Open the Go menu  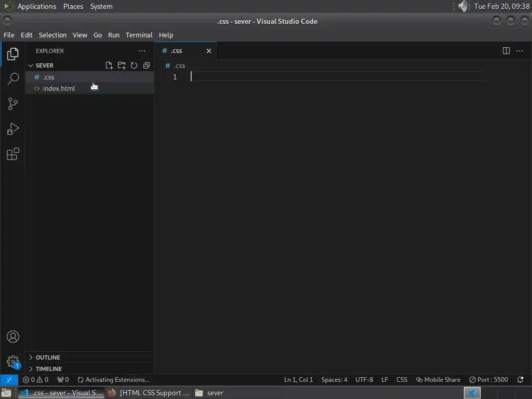(97, 35)
